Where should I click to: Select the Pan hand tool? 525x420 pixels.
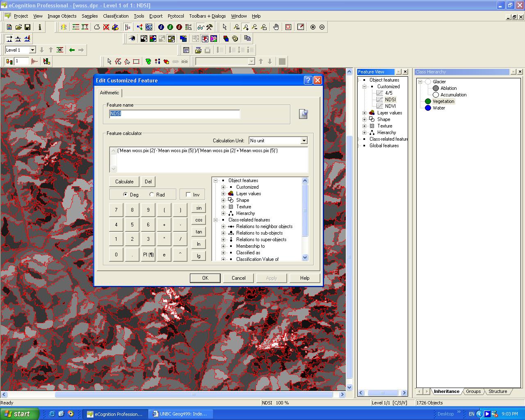(x=276, y=27)
